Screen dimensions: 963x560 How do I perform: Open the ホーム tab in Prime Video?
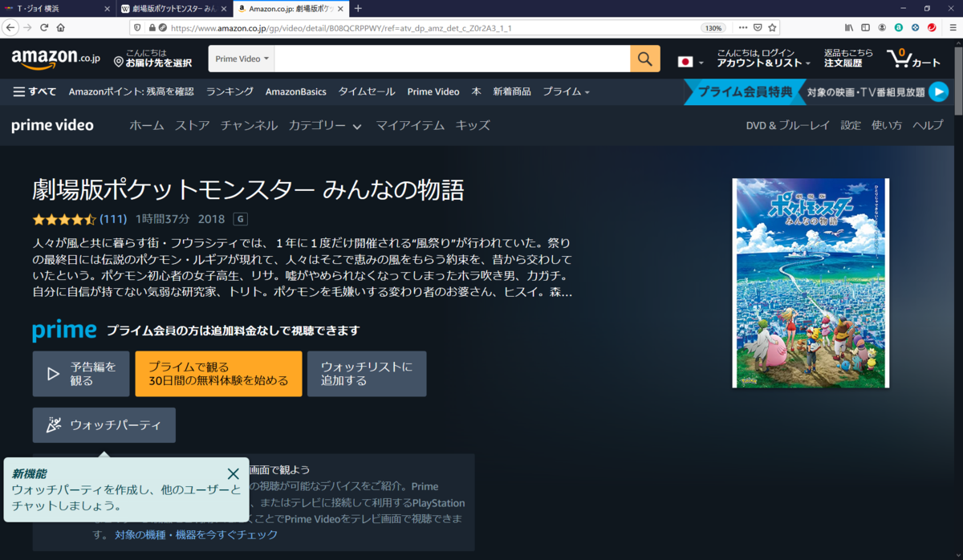coord(147,125)
